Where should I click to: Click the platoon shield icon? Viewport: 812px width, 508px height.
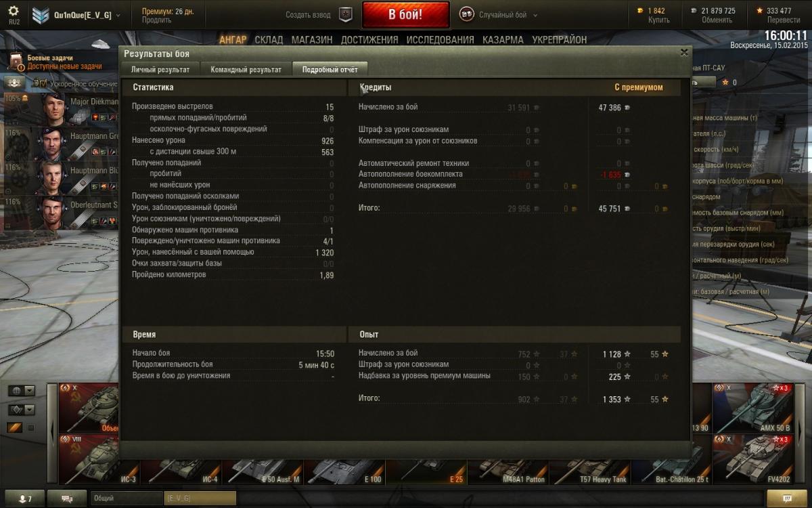coord(345,14)
